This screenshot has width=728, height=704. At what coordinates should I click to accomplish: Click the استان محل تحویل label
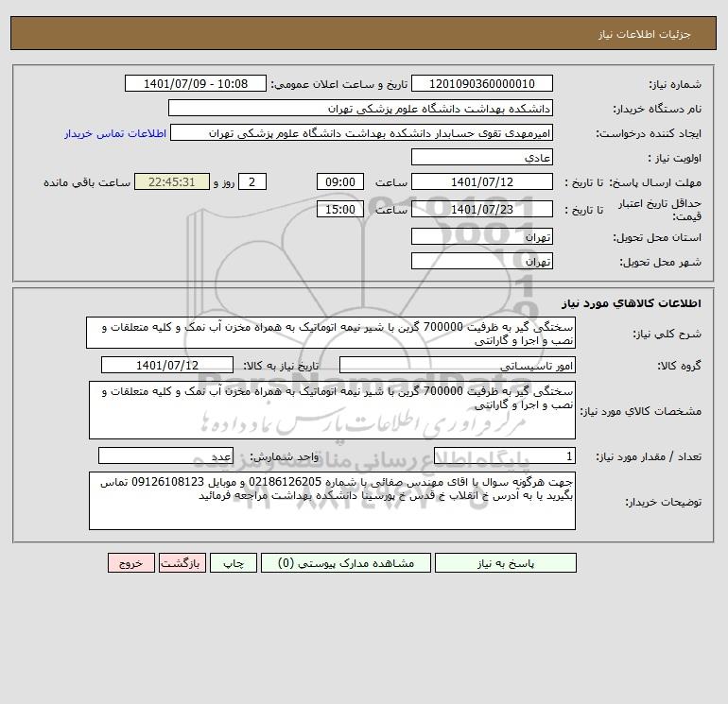click(x=657, y=237)
